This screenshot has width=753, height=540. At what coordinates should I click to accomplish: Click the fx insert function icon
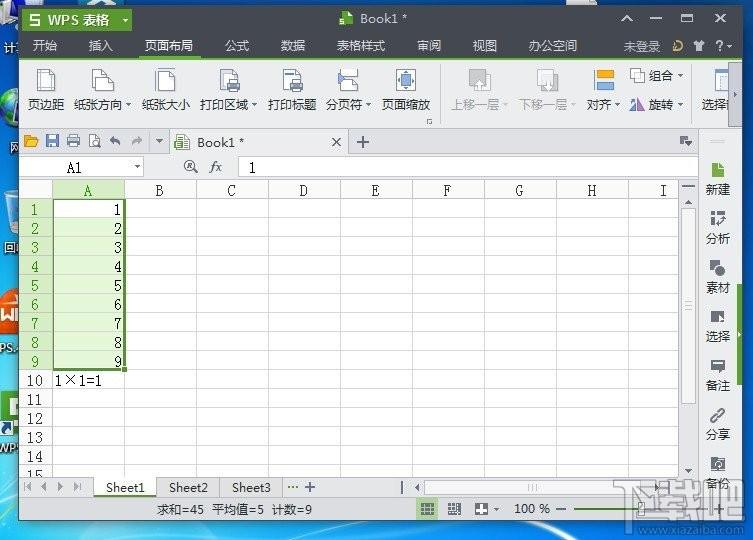(215, 168)
